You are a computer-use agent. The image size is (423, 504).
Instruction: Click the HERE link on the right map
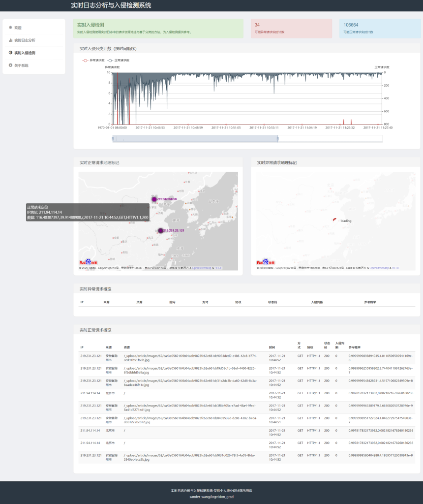(395, 268)
